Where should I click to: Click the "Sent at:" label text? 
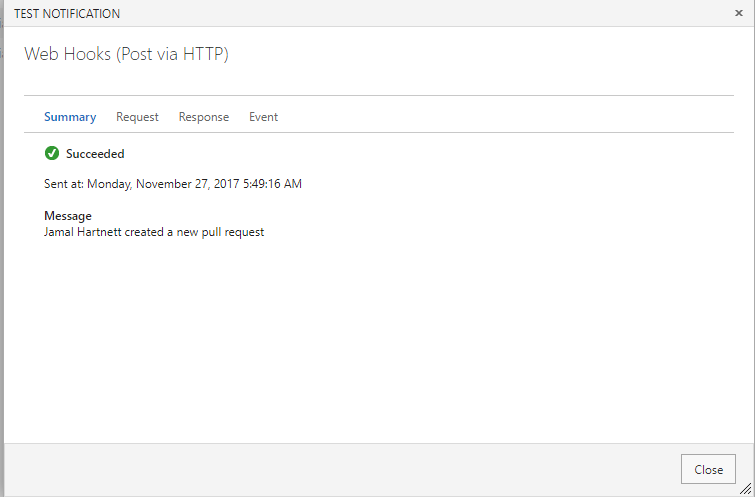point(64,183)
